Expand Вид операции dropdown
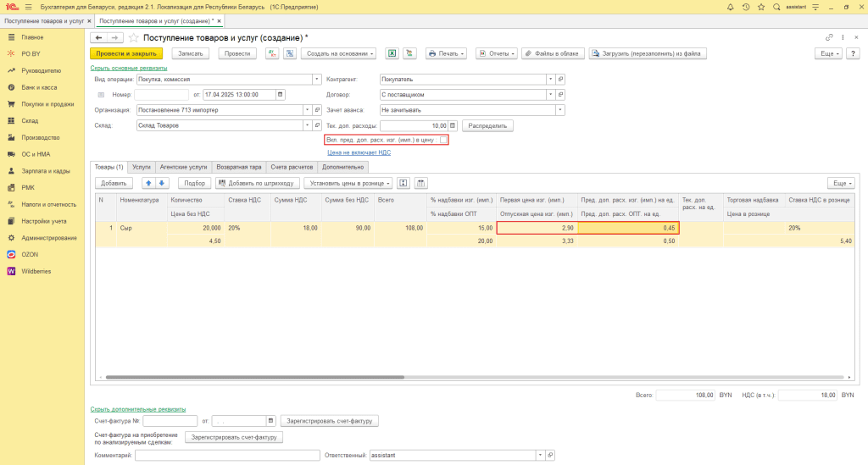 [317, 79]
